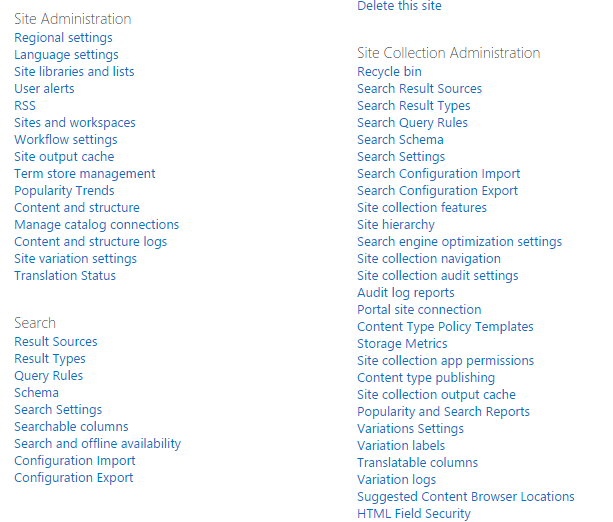Open Term store management

(x=84, y=174)
